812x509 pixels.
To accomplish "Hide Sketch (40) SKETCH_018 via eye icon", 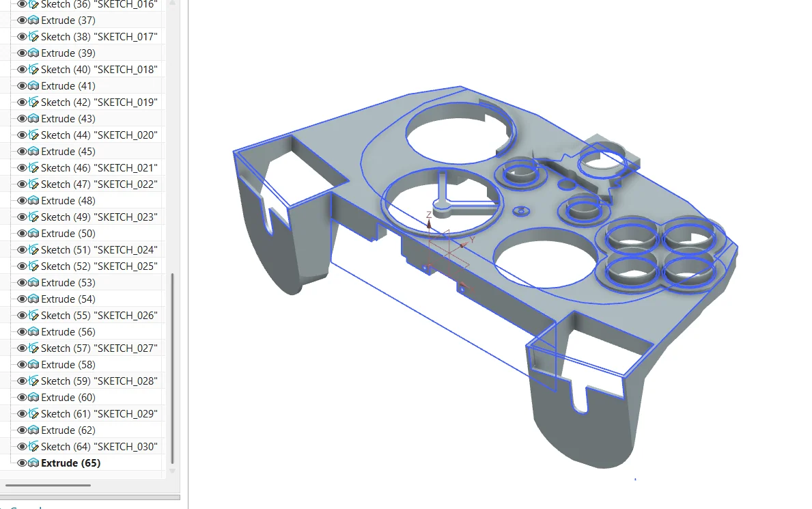I will 22,70.
